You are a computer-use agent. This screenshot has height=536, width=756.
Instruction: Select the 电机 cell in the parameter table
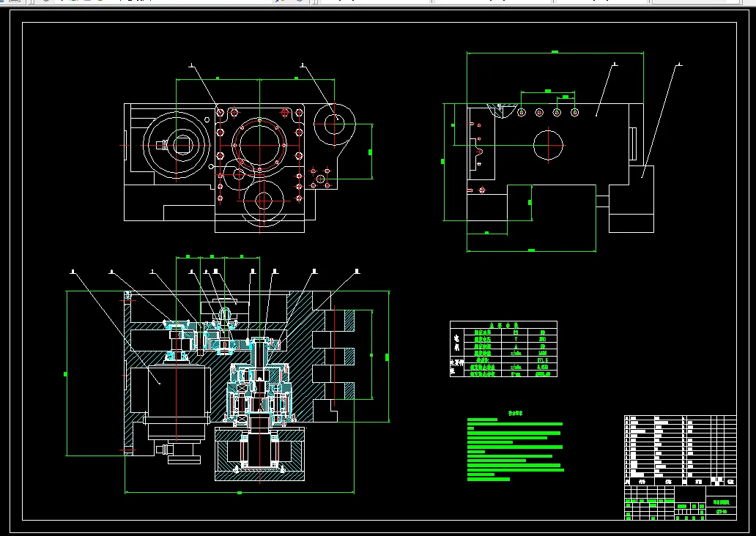456,342
